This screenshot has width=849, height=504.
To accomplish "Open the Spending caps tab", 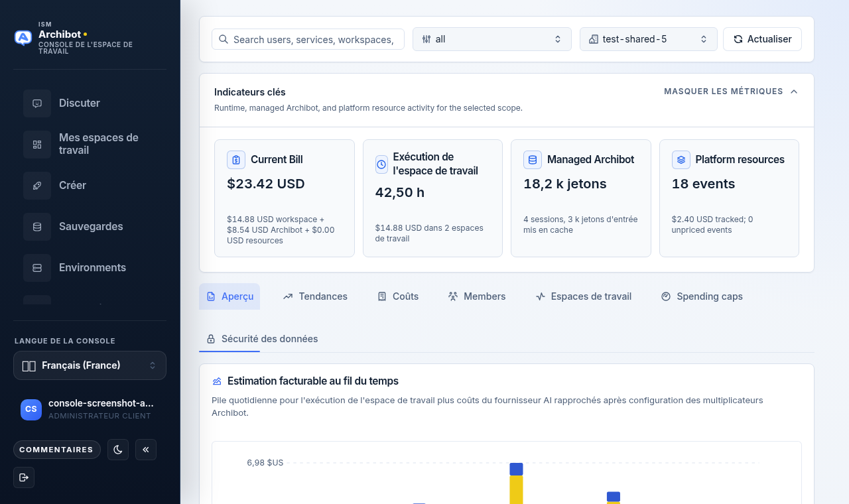I will pyautogui.click(x=702, y=296).
